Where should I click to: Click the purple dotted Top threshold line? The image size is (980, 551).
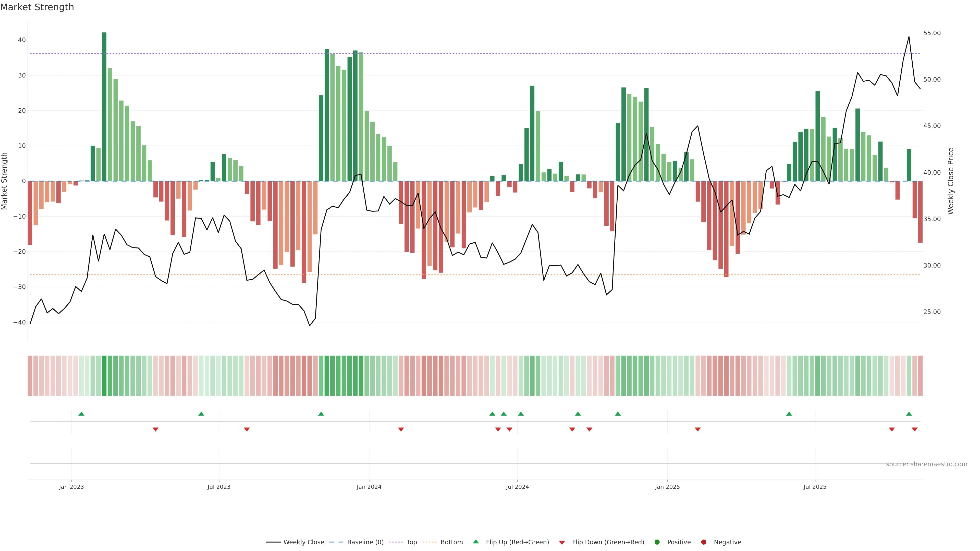click(457, 54)
